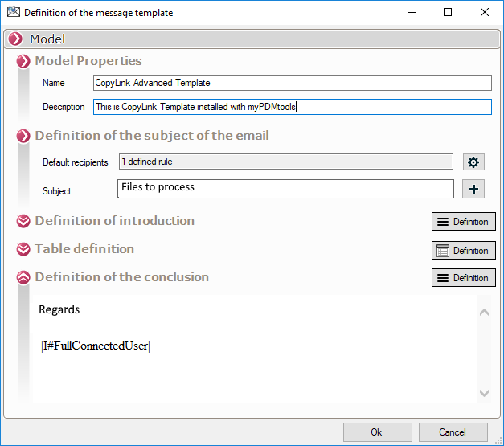Click the plus icon next to Subject
This screenshot has width=504, height=446.
pyautogui.click(x=473, y=190)
